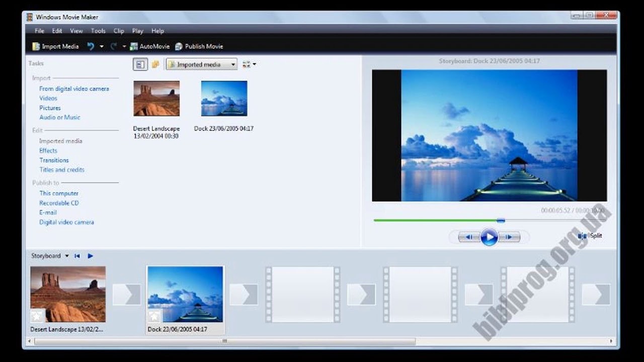Image resolution: width=644 pixels, height=362 pixels.
Task: Open the View menu
Action: [x=76, y=31]
